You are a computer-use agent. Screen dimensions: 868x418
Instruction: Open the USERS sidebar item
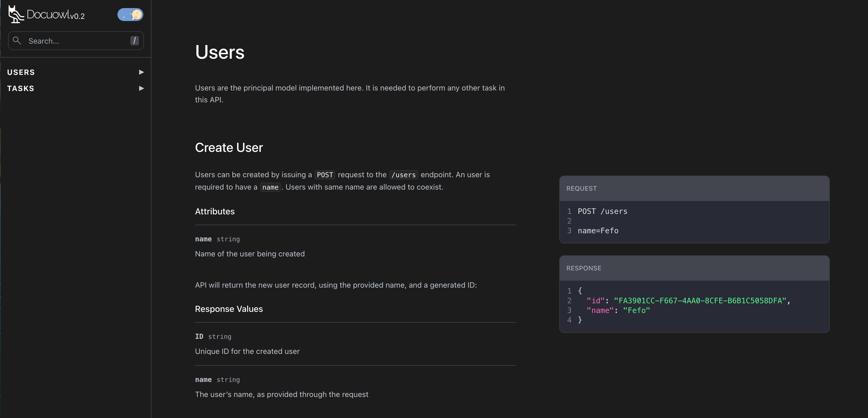tap(21, 72)
